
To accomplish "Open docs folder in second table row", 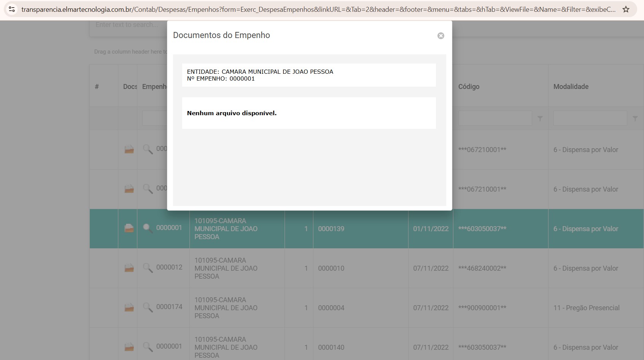I will click(129, 189).
